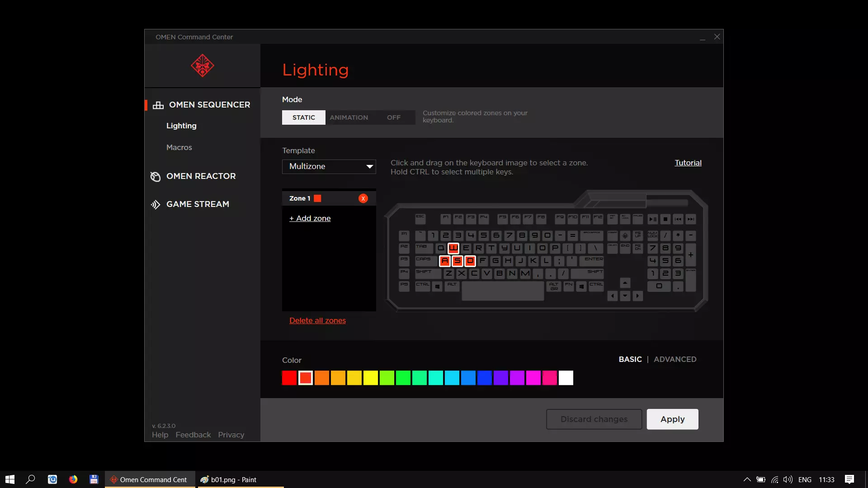
Task: Pick the yellow color swatch
Action: coord(371,378)
